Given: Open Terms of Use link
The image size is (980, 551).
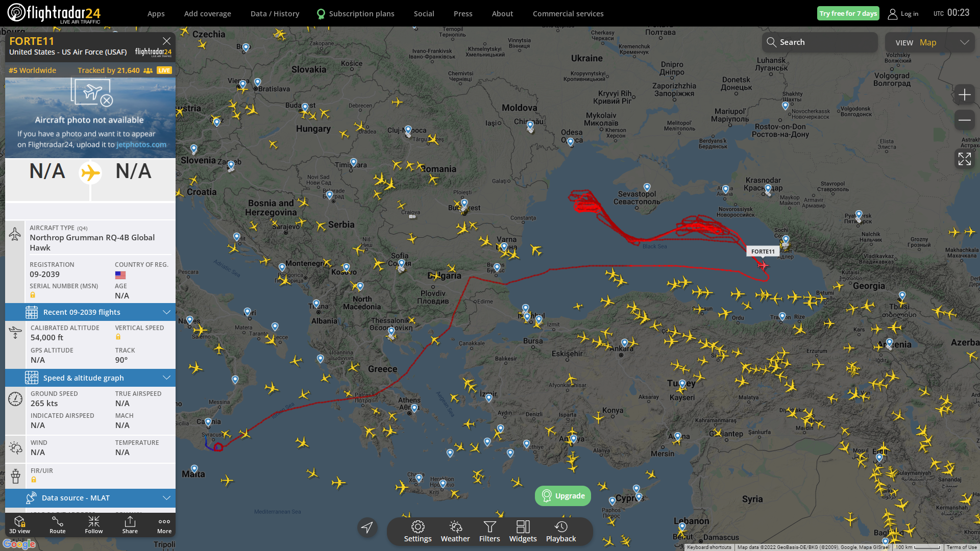Looking at the screenshot, I should tap(962, 547).
